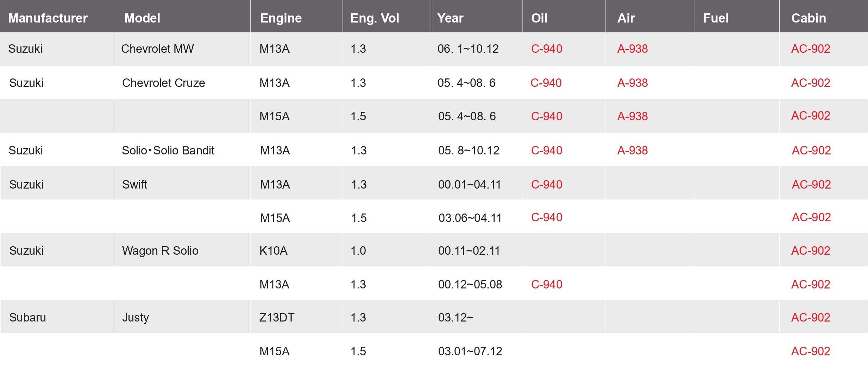This screenshot has height=369, width=868.
Task: Click the year 06. 1~10.12 cell
Action: pos(468,49)
